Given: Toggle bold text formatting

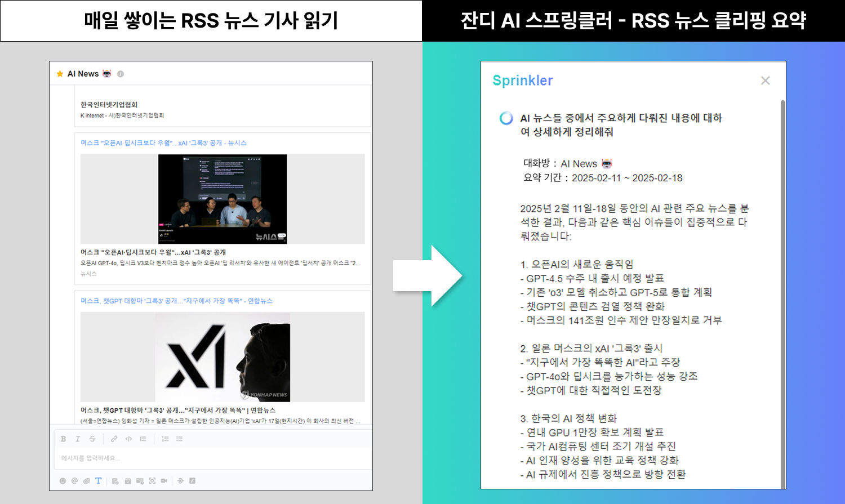Looking at the screenshot, I should coord(63,439).
